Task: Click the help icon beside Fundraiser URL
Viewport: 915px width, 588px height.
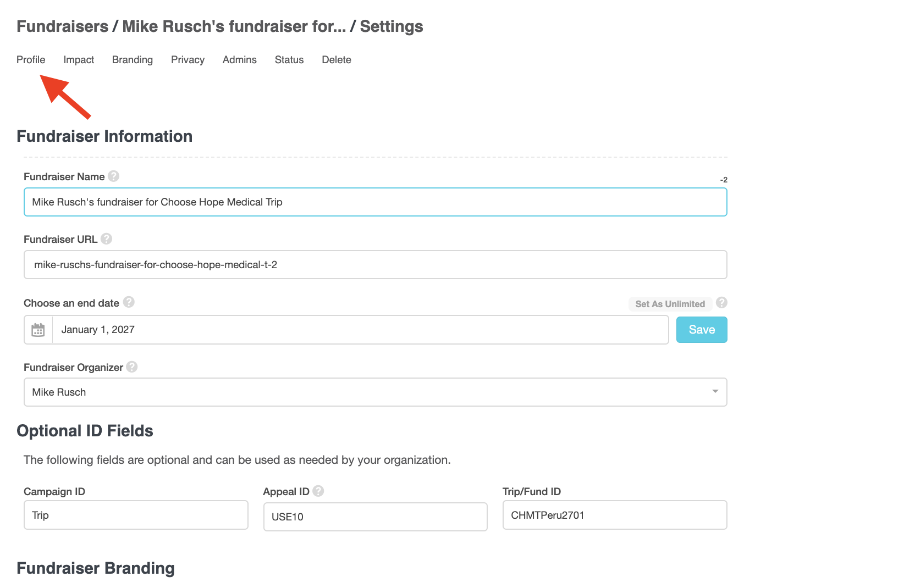Action: (106, 238)
